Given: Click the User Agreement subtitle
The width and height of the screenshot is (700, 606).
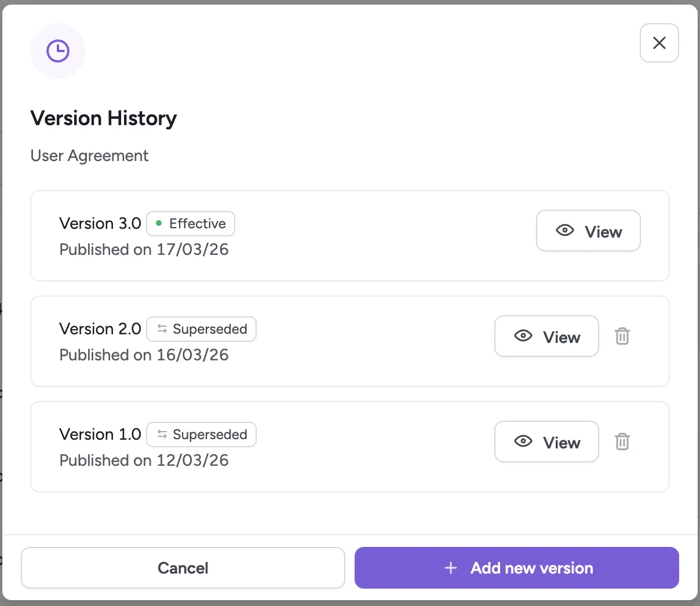Looking at the screenshot, I should point(89,155).
